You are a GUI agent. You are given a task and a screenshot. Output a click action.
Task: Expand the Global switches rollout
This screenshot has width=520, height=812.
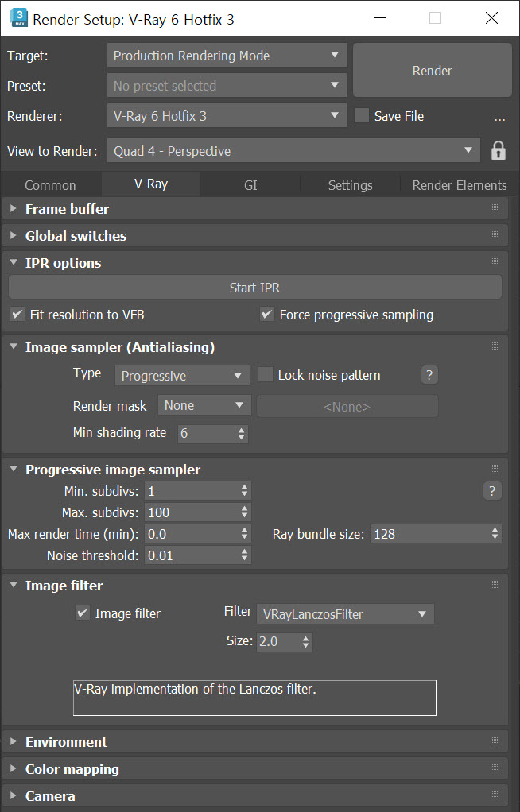coord(14,235)
